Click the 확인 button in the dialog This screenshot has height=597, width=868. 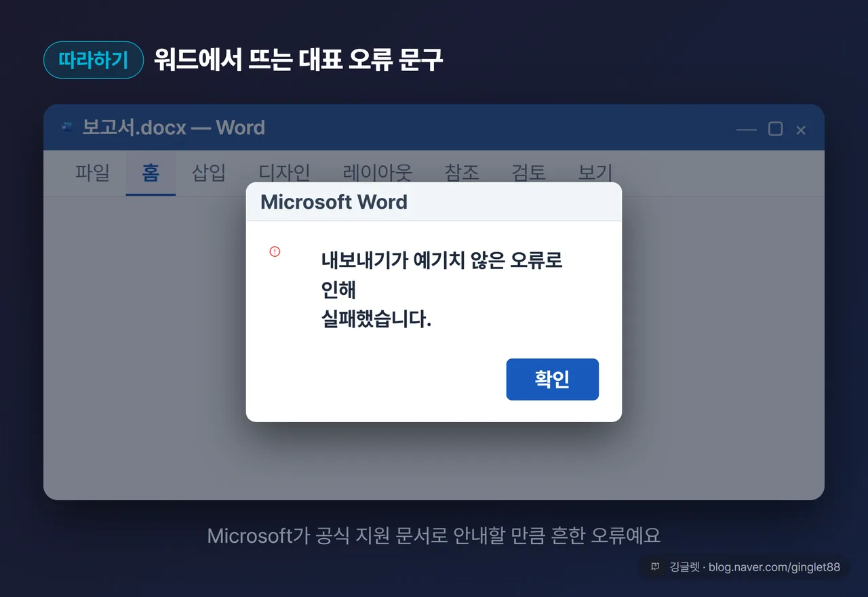552,379
